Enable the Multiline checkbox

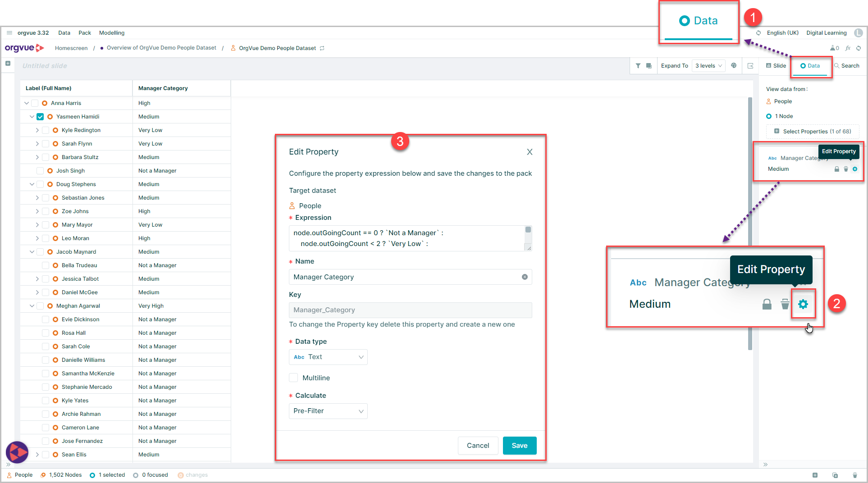point(293,378)
